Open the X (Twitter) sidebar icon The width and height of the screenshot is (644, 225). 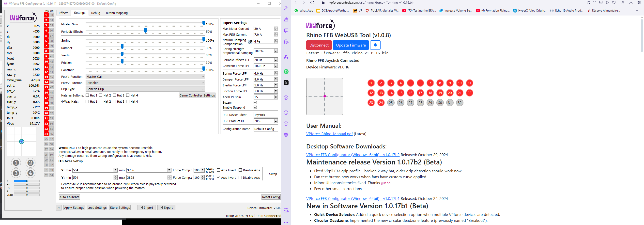(286, 83)
